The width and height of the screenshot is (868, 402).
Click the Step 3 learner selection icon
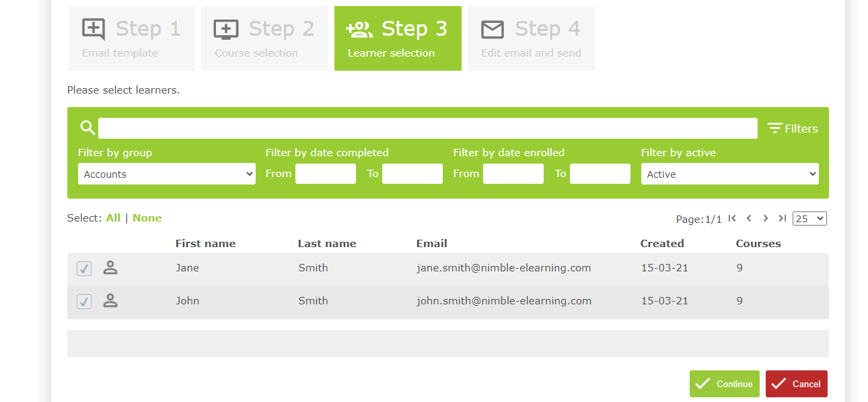(359, 28)
